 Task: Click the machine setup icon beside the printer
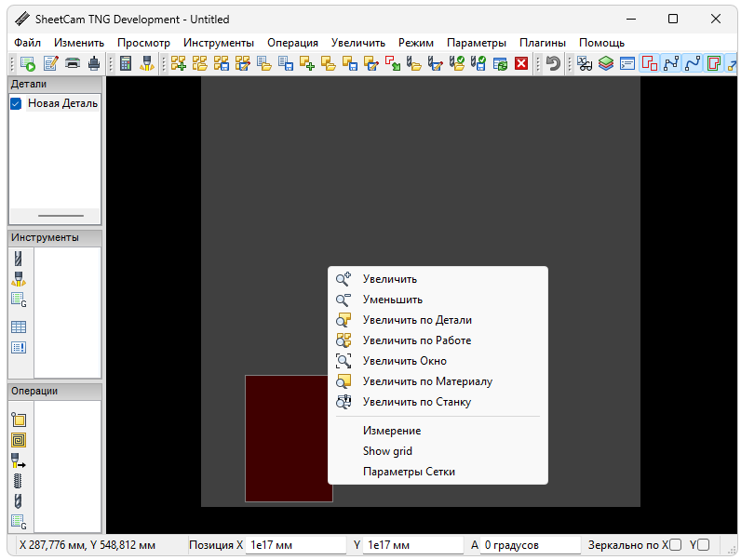pyautogui.click(x=94, y=63)
